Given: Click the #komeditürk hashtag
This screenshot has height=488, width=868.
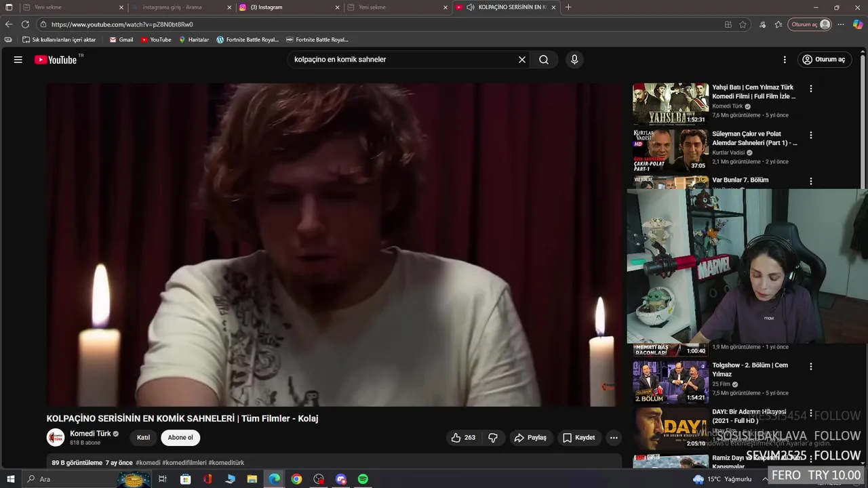Looking at the screenshot, I should (226, 463).
